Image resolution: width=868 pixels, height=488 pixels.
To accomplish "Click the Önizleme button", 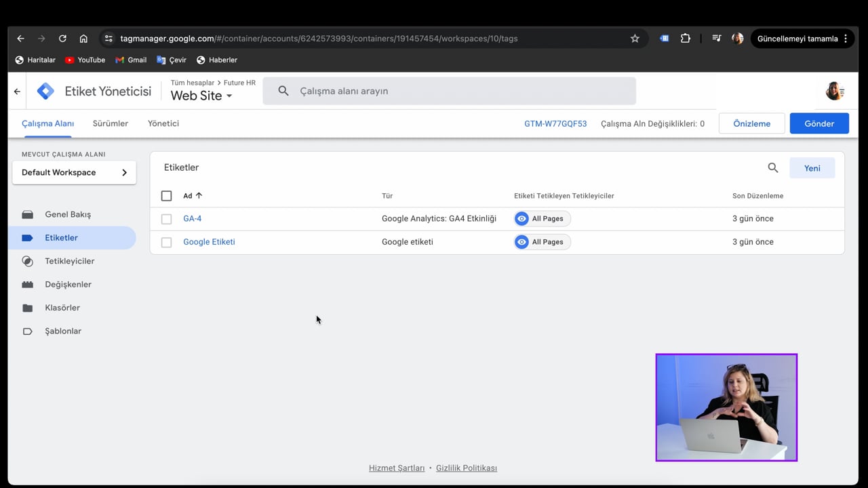I will point(752,123).
